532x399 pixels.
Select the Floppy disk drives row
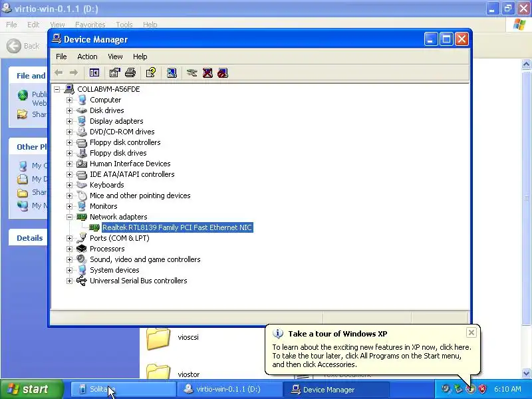pyautogui.click(x=118, y=153)
